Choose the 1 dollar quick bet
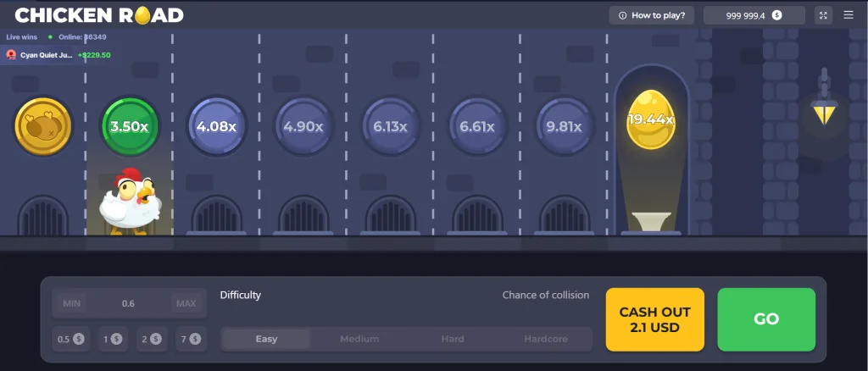868x371 pixels. [x=113, y=339]
